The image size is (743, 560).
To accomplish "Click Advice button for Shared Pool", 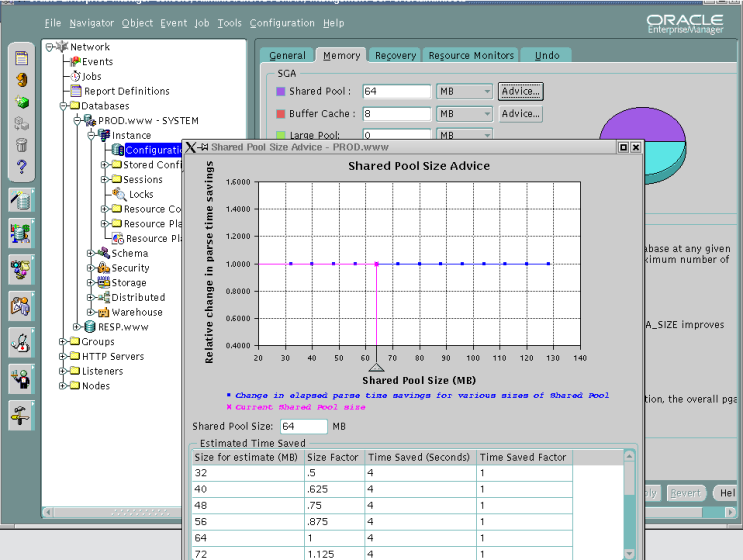I will [x=520, y=91].
